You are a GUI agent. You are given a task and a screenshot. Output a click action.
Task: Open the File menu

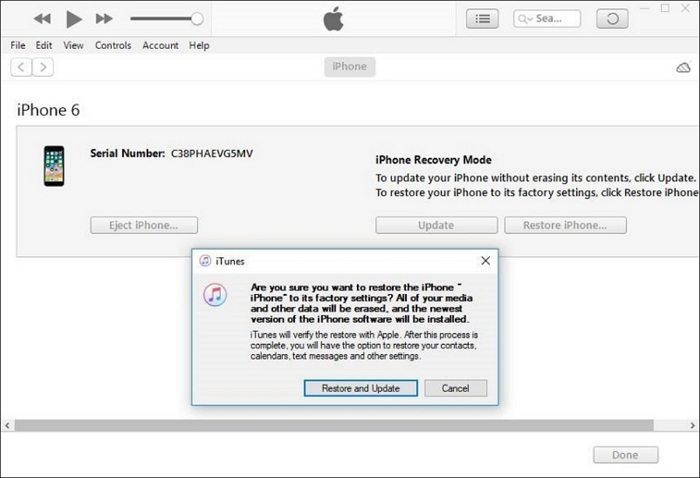click(18, 46)
